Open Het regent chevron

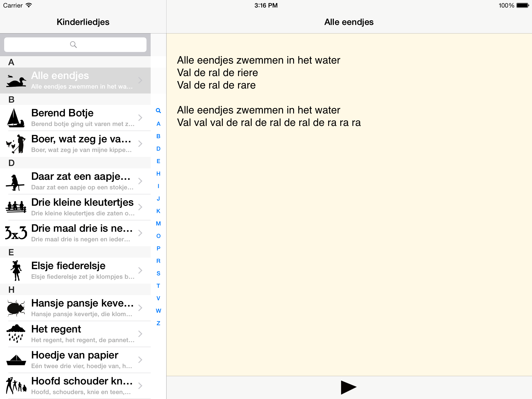tap(140, 334)
